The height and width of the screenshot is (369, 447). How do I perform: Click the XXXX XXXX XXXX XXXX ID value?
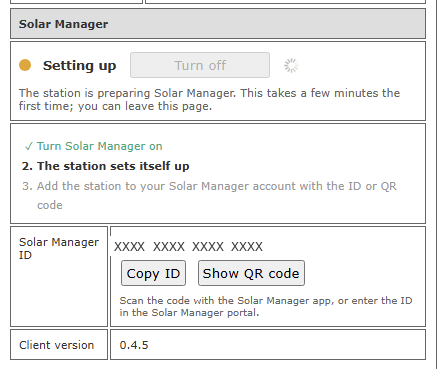188,247
